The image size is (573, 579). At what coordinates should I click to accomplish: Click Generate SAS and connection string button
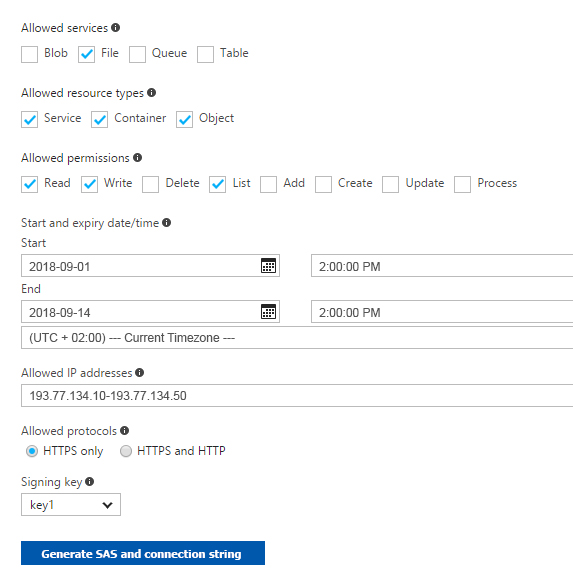(x=143, y=553)
